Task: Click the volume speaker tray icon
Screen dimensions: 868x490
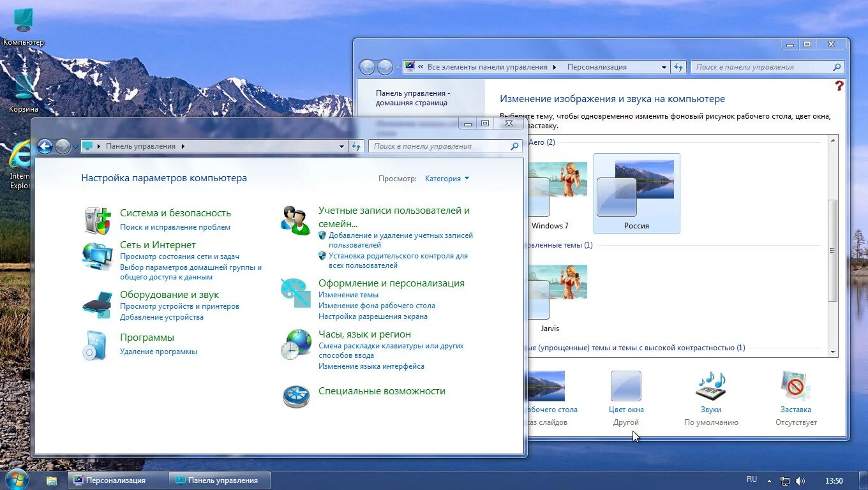Action: click(800, 480)
